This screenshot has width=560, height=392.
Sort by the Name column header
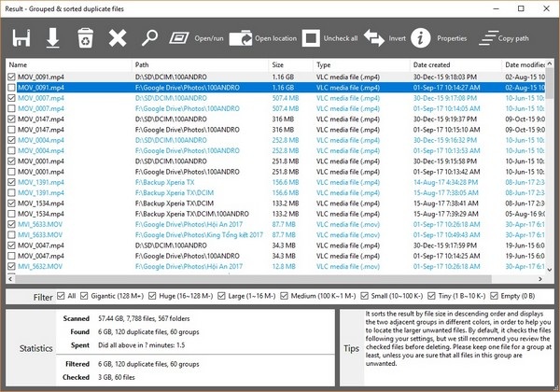[x=69, y=65]
